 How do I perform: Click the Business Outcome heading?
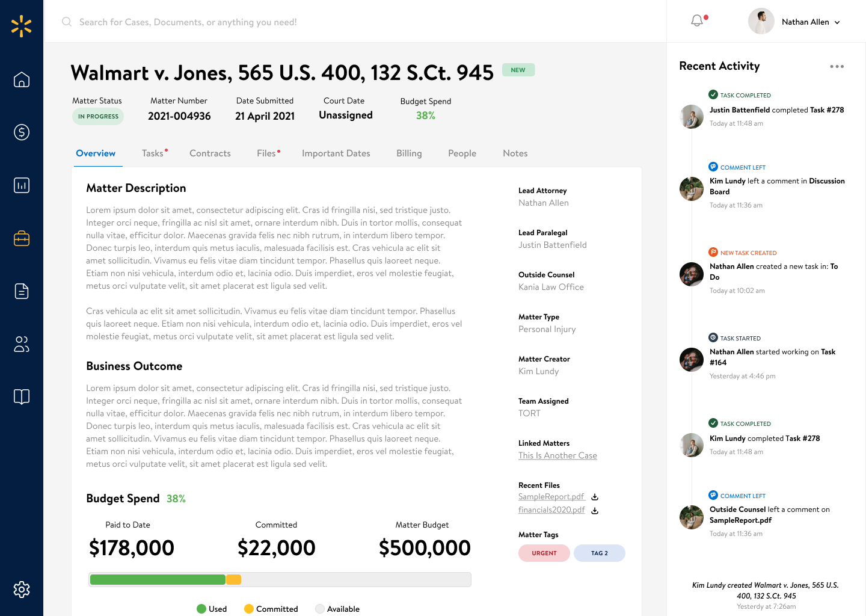tap(134, 366)
